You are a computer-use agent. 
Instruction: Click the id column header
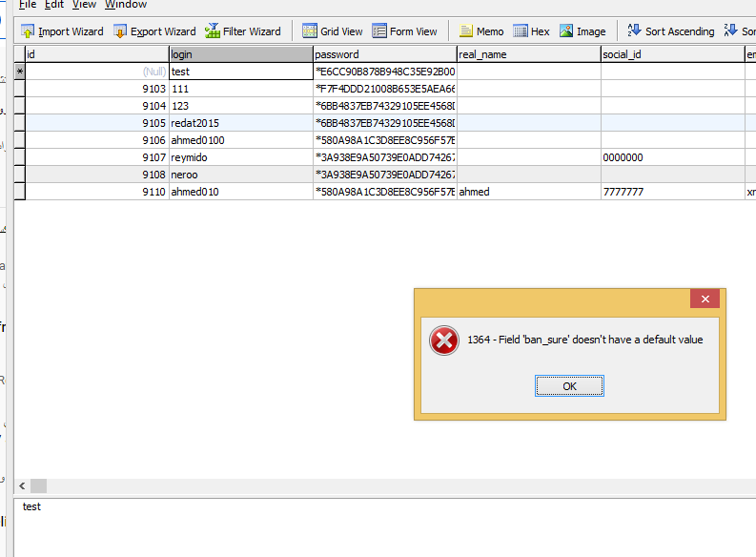[x=97, y=54]
